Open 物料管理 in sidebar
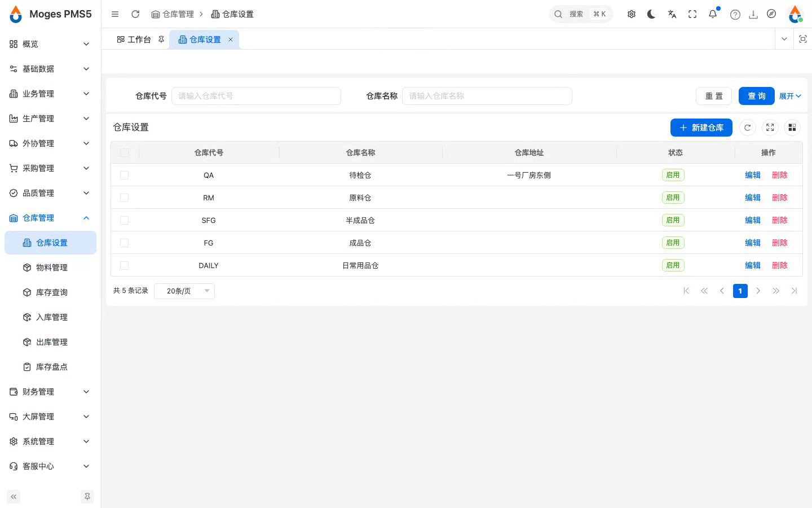The width and height of the screenshot is (812, 508). pos(50,268)
